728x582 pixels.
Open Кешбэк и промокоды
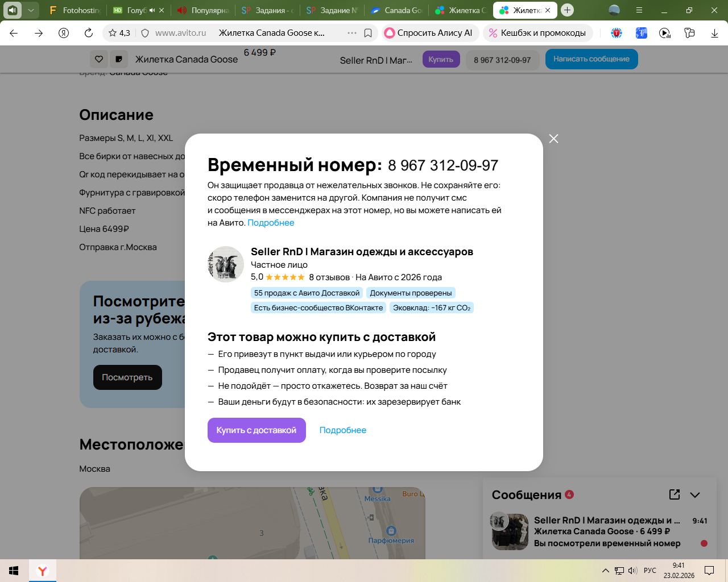coord(538,33)
